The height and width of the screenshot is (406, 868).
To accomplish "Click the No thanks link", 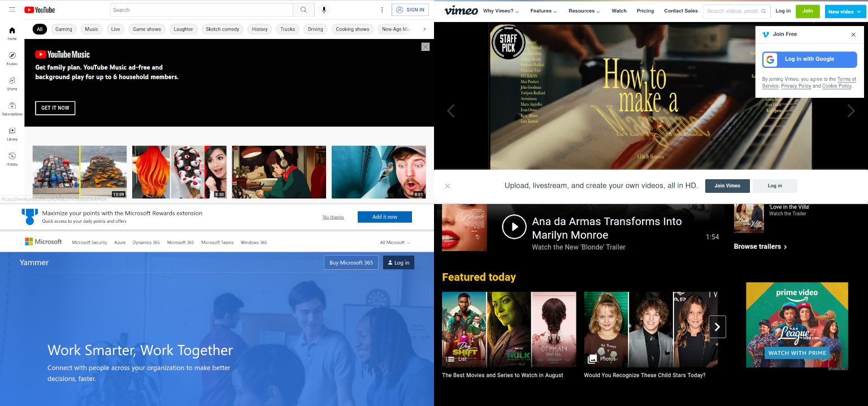I will coord(333,217).
